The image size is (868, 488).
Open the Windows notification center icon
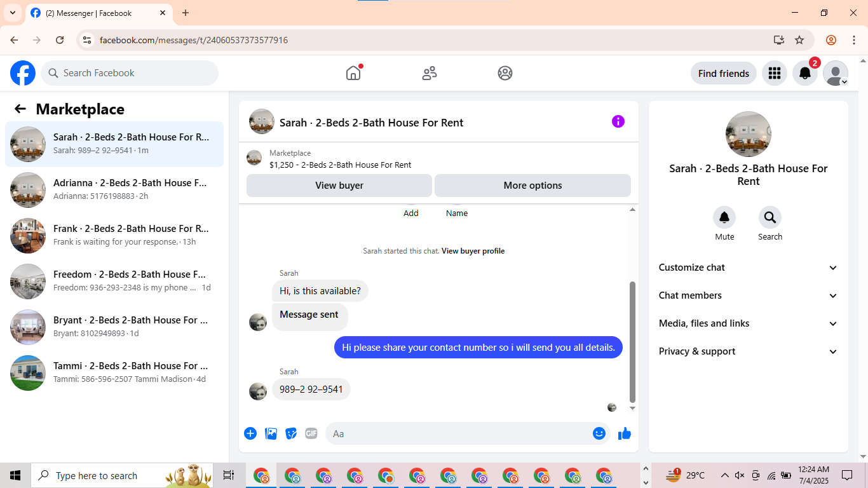pyautogui.click(x=847, y=475)
